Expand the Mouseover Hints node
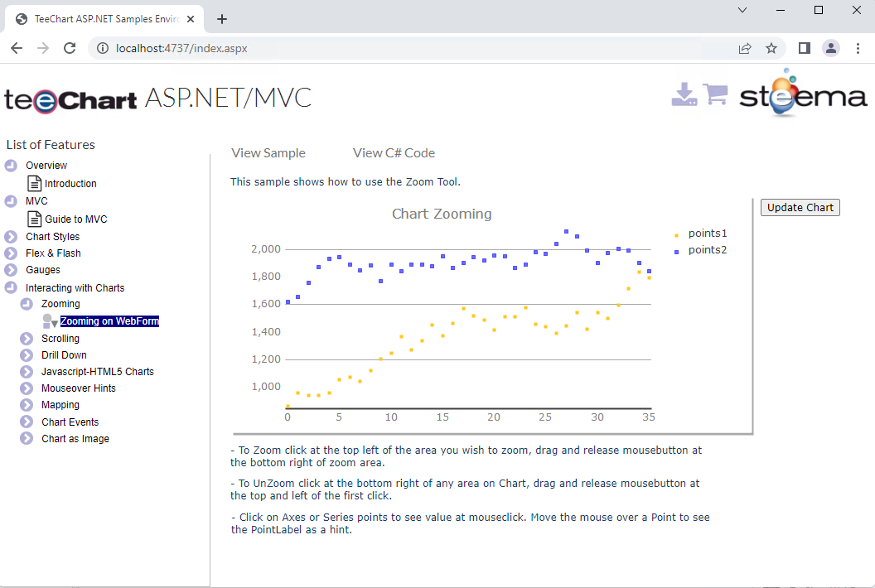The height and width of the screenshot is (588, 875). [27, 388]
